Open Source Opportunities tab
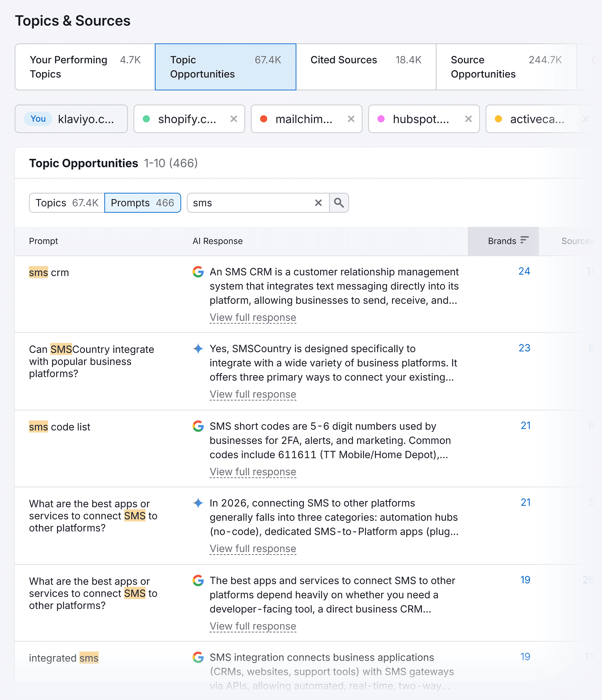 pos(506,67)
